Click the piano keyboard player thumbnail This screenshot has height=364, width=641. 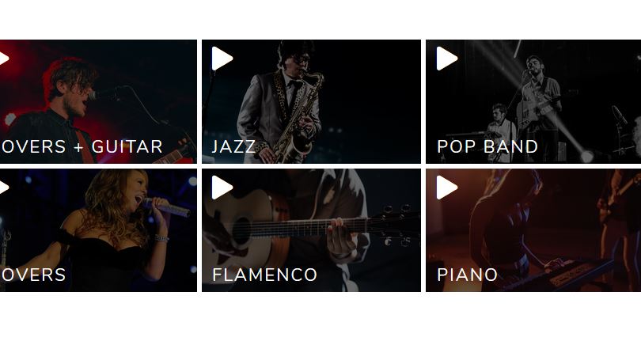point(533,230)
